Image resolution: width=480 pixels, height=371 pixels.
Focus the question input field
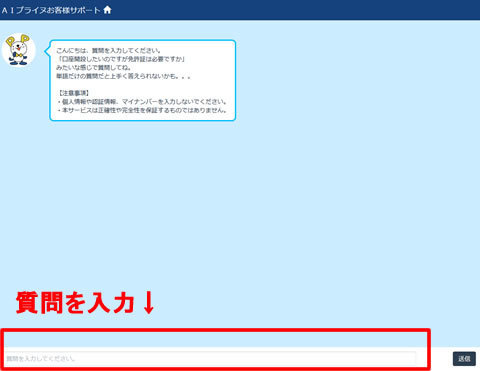point(210,358)
